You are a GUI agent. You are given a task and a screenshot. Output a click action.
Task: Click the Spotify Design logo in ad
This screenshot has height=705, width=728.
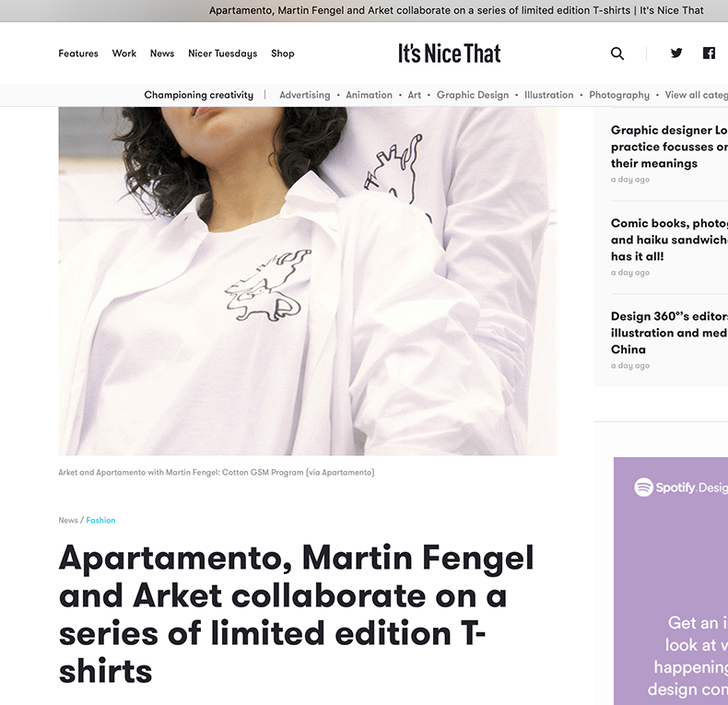(x=681, y=488)
